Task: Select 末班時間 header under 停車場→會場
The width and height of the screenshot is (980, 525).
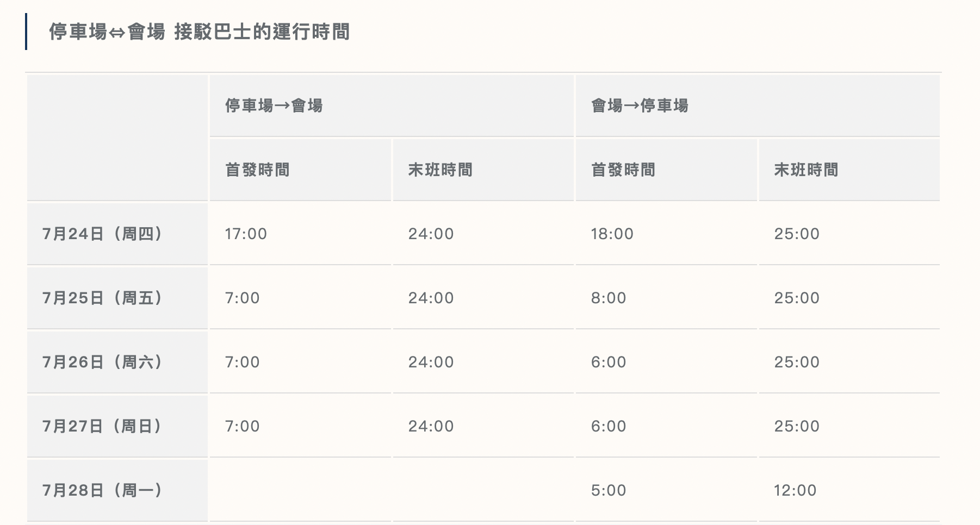Action: coord(440,170)
